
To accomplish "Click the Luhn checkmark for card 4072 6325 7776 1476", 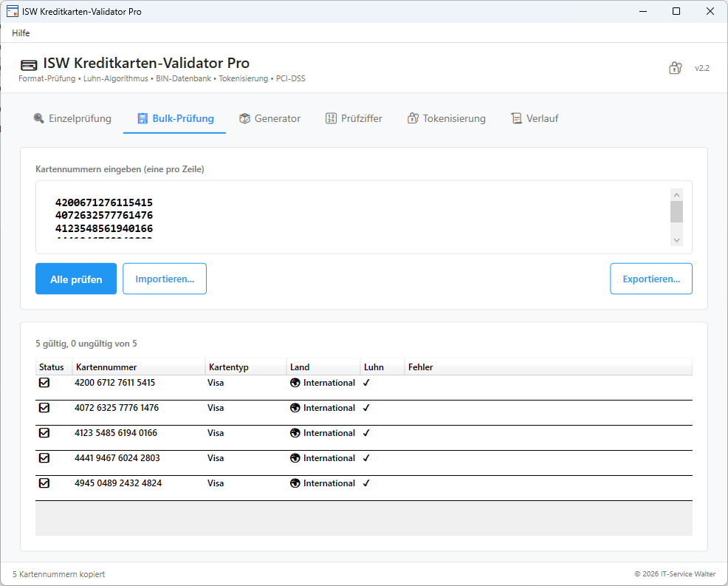I will pos(365,408).
